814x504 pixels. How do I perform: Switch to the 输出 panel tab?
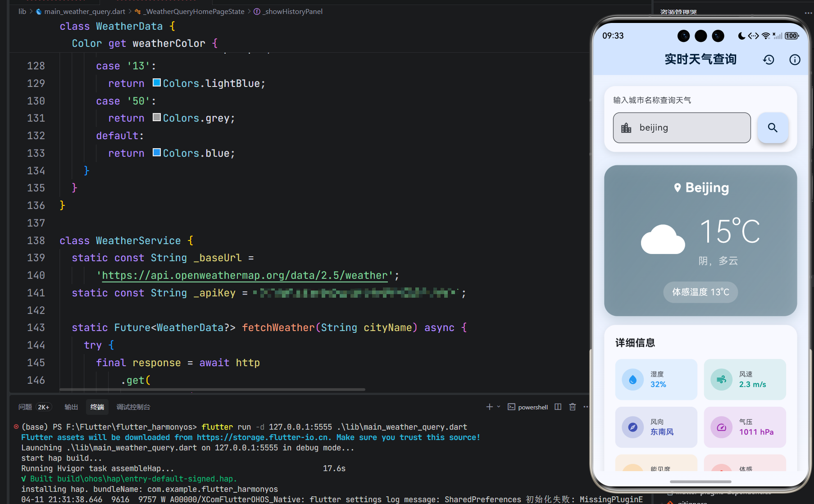click(x=71, y=407)
